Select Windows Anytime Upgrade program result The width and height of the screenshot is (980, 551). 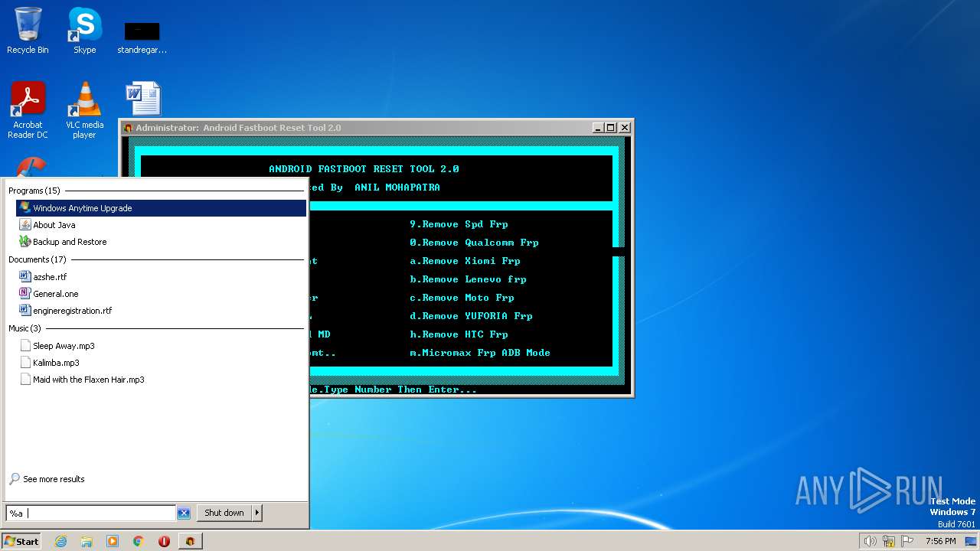click(161, 208)
